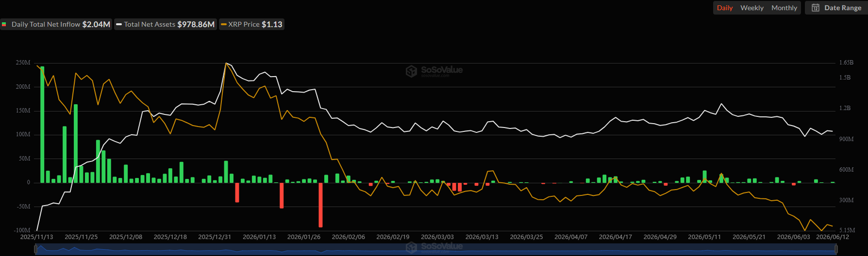
Task: Click the 250M left axis label
Action: (x=23, y=63)
